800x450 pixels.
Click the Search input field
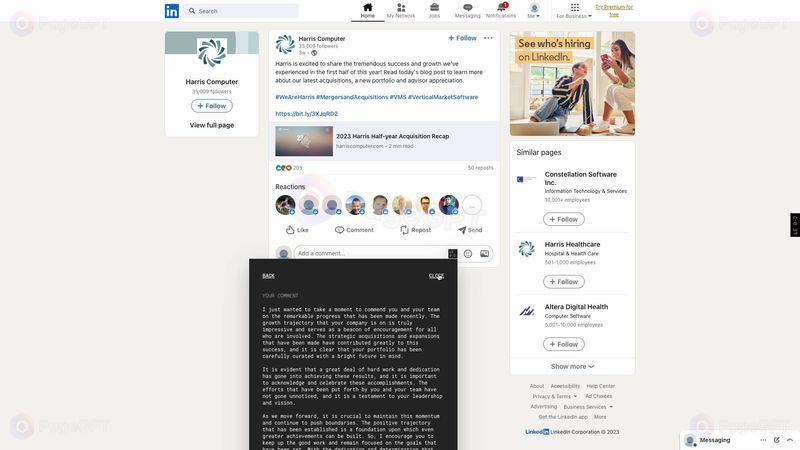point(241,11)
